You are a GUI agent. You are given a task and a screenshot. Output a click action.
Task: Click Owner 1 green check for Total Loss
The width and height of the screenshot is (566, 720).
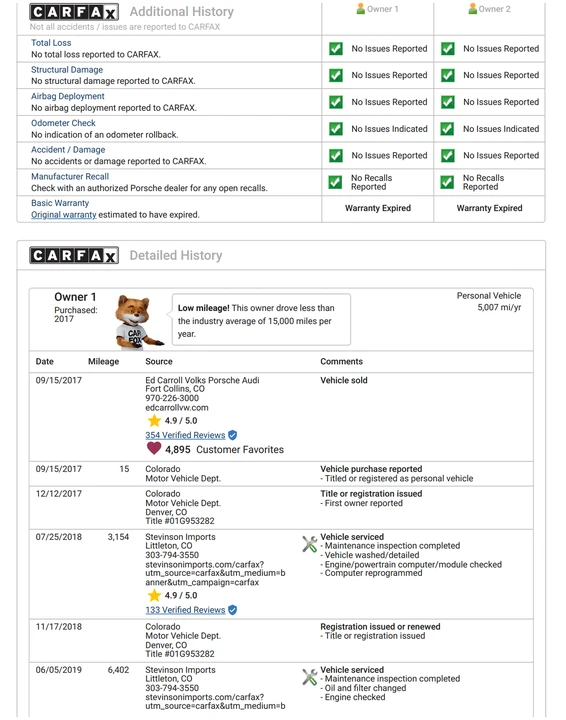(336, 49)
